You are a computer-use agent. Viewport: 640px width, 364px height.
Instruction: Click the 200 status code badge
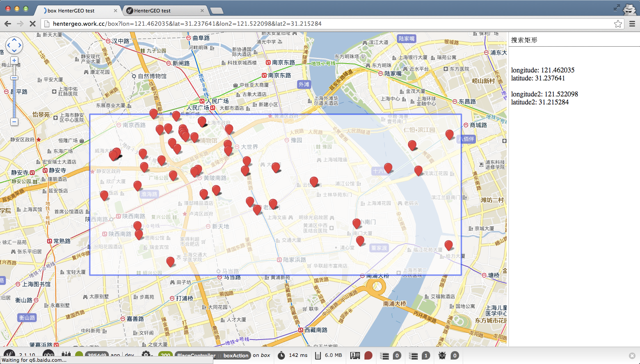(165, 355)
